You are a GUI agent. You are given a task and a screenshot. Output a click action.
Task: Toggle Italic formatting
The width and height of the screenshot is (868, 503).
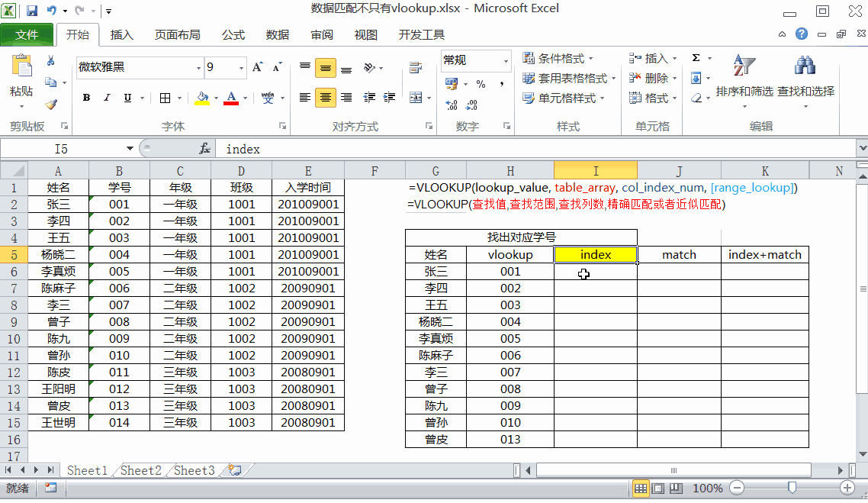[107, 98]
